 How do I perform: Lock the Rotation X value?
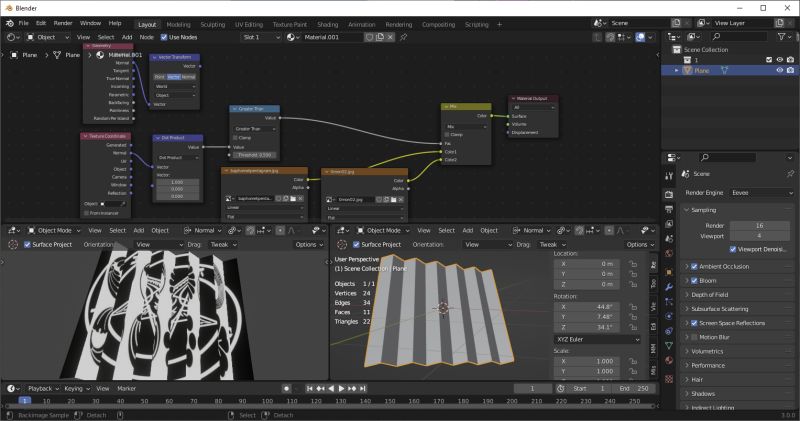tap(633, 307)
